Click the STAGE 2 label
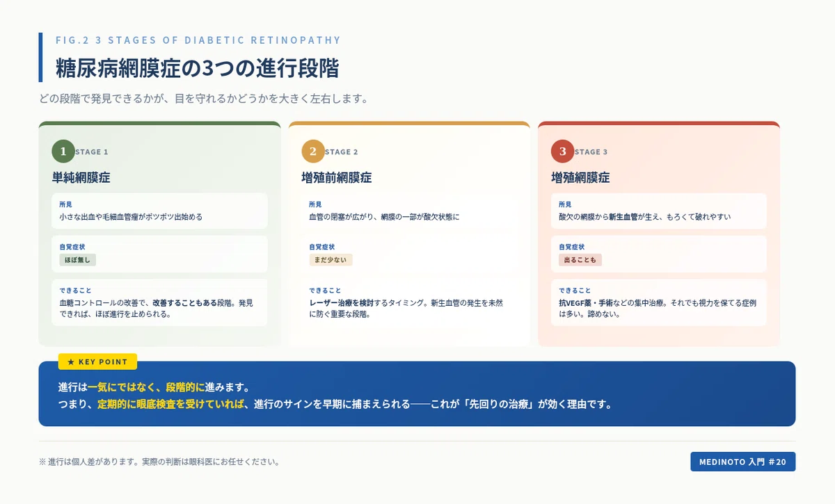 pos(342,152)
